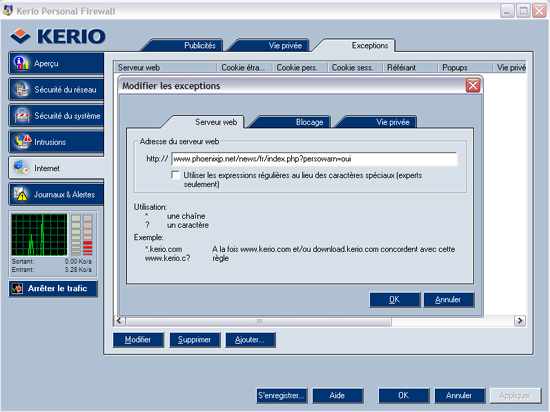Click the Arrêter le trafic icon
The image size is (550, 412).
[x=17, y=289]
